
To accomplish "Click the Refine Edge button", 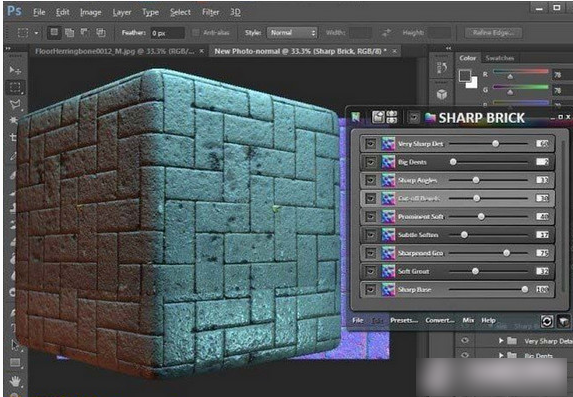I will pyautogui.click(x=493, y=33).
